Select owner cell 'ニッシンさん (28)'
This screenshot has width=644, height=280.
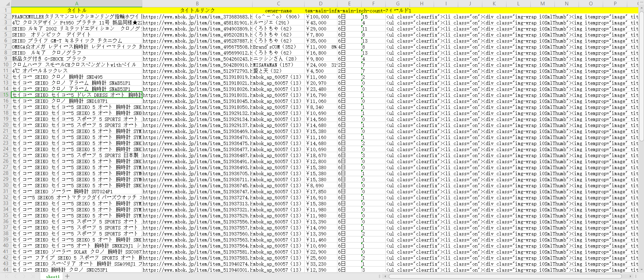click(x=278, y=59)
